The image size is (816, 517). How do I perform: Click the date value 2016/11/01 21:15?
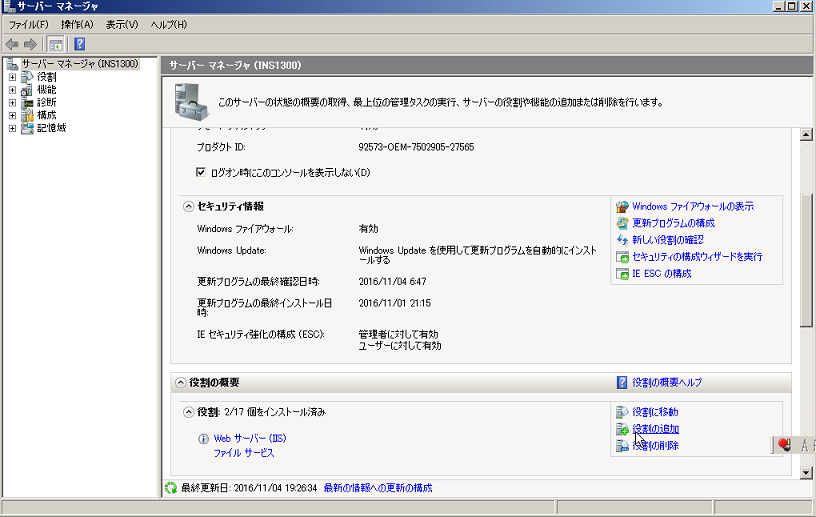pyautogui.click(x=394, y=303)
